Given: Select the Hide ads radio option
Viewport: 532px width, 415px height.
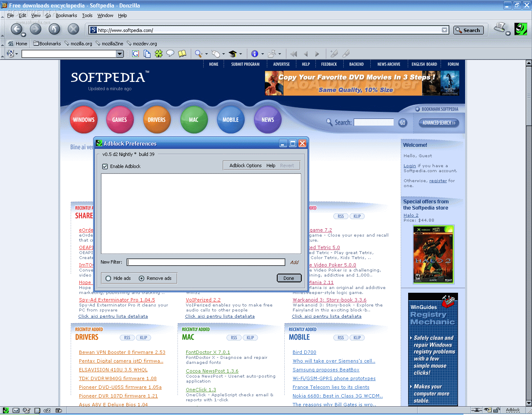Looking at the screenshot, I should coord(108,278).
